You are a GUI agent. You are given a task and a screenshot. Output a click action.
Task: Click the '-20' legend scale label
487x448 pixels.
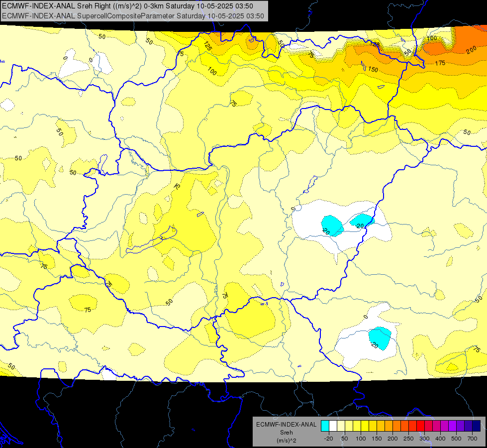(x=329, y=439)
